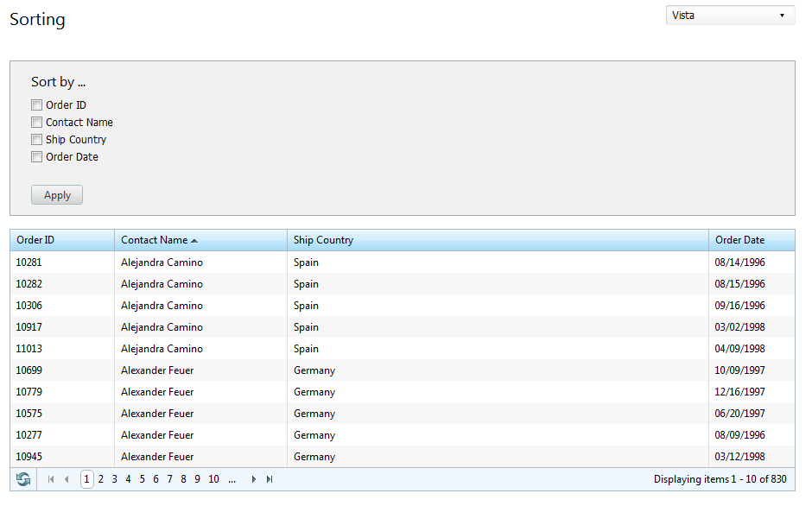
Task: Go to previous page arrow icon
Action: point(67,479)
